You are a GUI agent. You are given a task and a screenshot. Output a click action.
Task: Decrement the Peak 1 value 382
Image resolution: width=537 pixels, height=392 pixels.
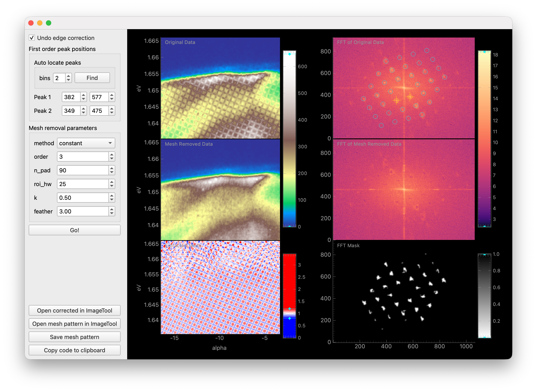pos(83,99)
